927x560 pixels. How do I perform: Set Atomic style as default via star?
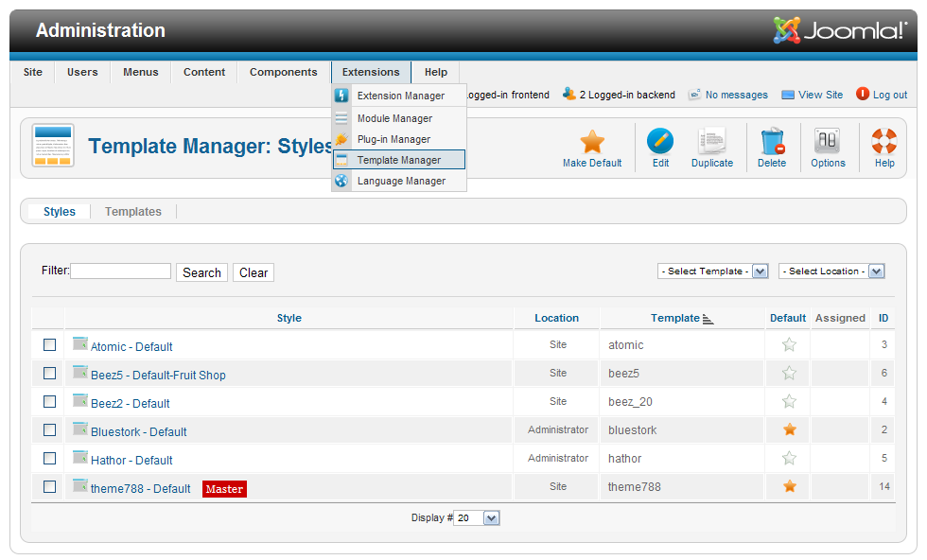point(789,345)
